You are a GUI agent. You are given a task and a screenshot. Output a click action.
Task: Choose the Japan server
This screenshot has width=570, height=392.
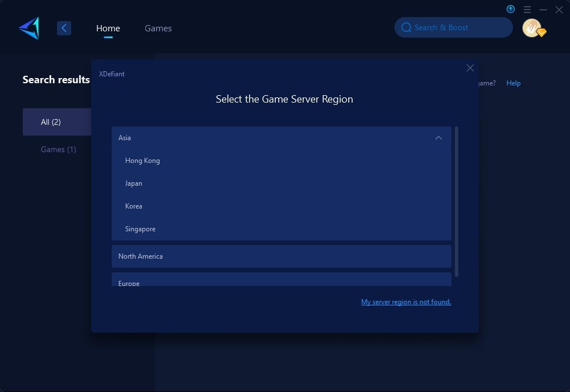click(x=282, y=183)
